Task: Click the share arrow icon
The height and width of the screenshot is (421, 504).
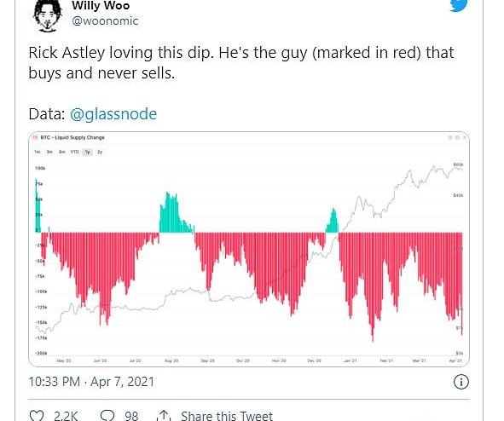Action: [164, 415]
